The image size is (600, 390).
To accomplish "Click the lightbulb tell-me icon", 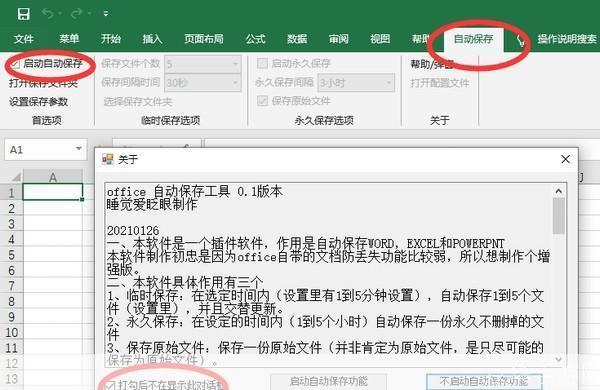I will tap(520, 40).
